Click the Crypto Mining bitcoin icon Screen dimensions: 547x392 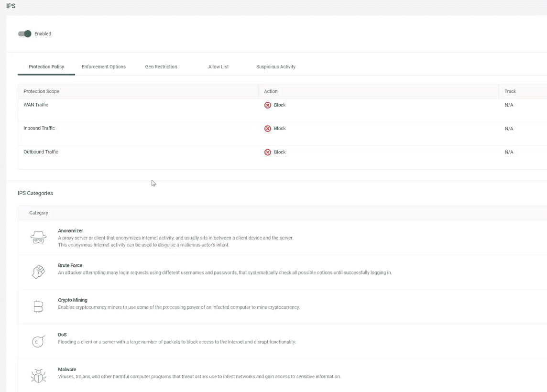coord(38,306)
